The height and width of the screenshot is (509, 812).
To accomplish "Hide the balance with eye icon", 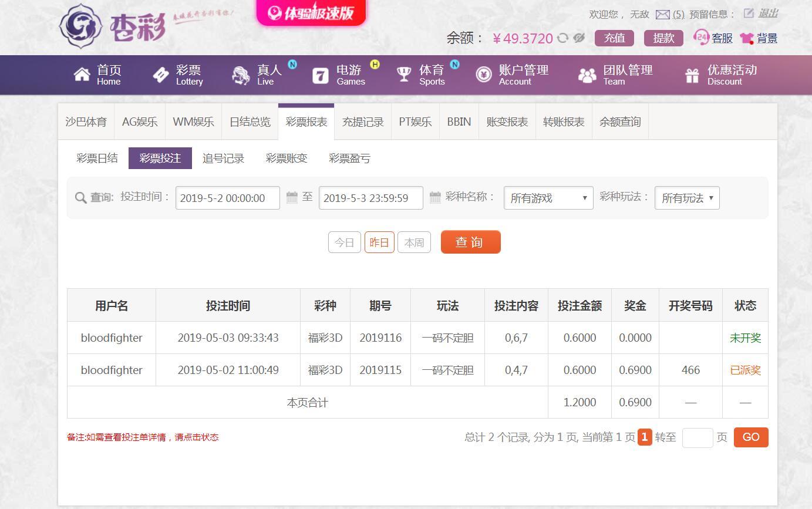I will 579,38.
